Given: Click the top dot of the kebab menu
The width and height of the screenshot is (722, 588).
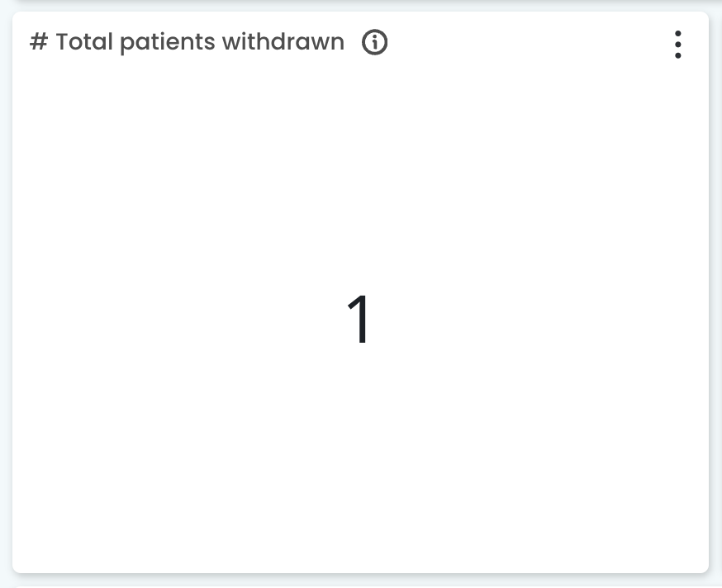Looking at the screenshot, I should point(678,35).
